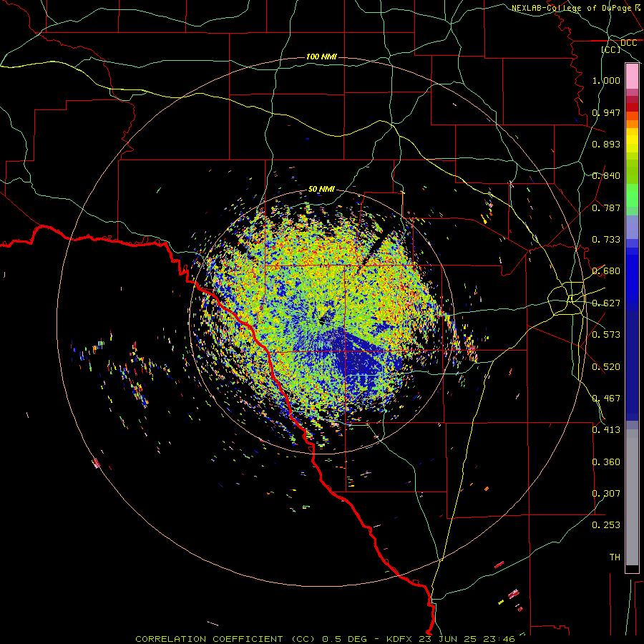Viewport: 644px width, 644px height.
Task: Click the "KDFX" station identifier
Action: 401,639
